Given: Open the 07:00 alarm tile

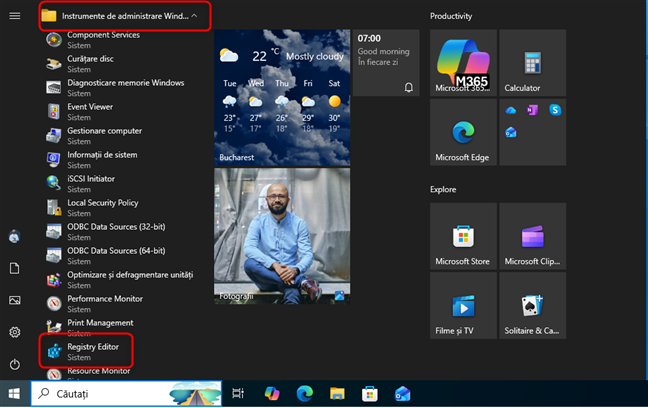Looking at the screenshot, I should click(386, 63).
